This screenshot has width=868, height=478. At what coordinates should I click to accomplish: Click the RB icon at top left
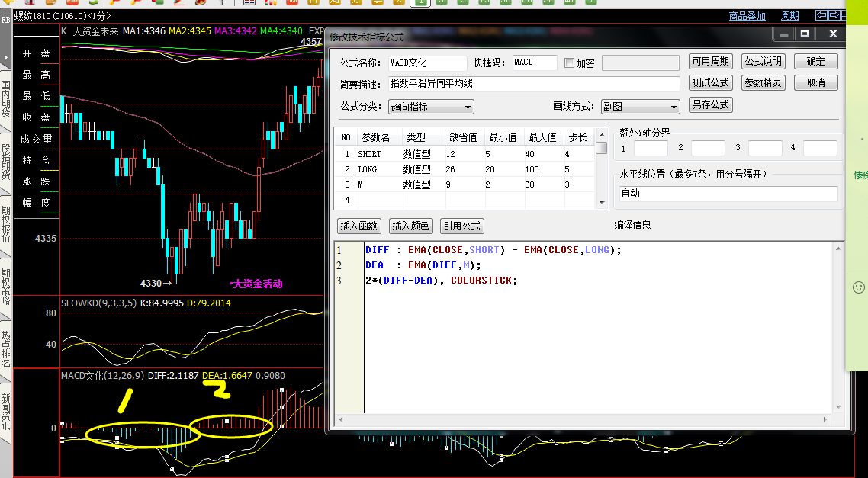pos(5,21)
